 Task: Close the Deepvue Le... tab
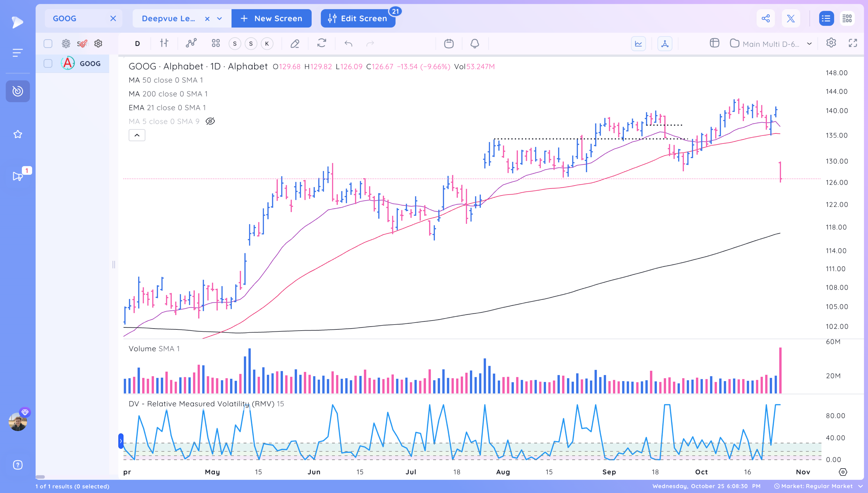click(207, 19)
